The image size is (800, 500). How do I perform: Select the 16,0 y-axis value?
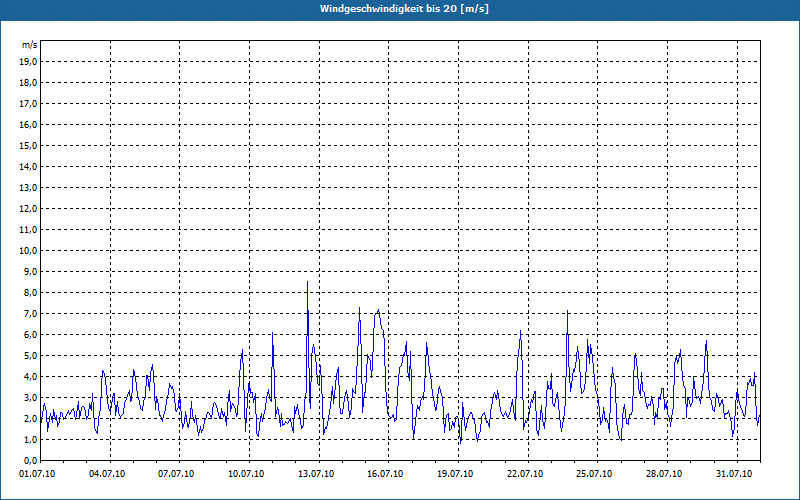[x=28, y=124]
